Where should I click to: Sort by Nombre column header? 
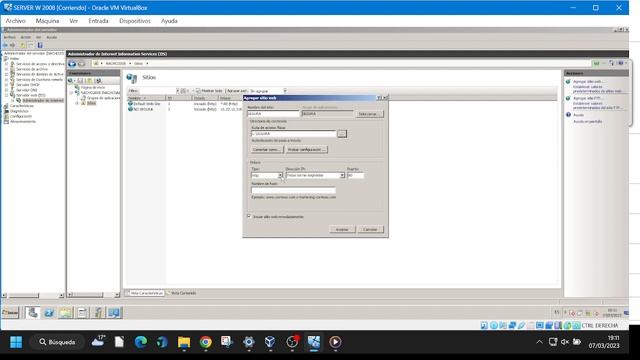(146, 98)
